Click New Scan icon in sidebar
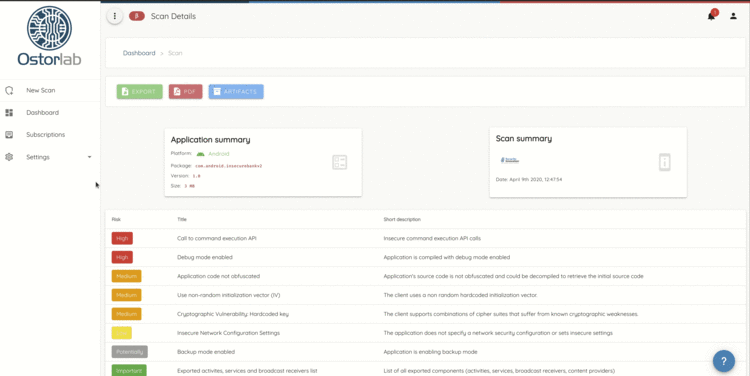This screenshot has height=376, width=750. [9, 90]
